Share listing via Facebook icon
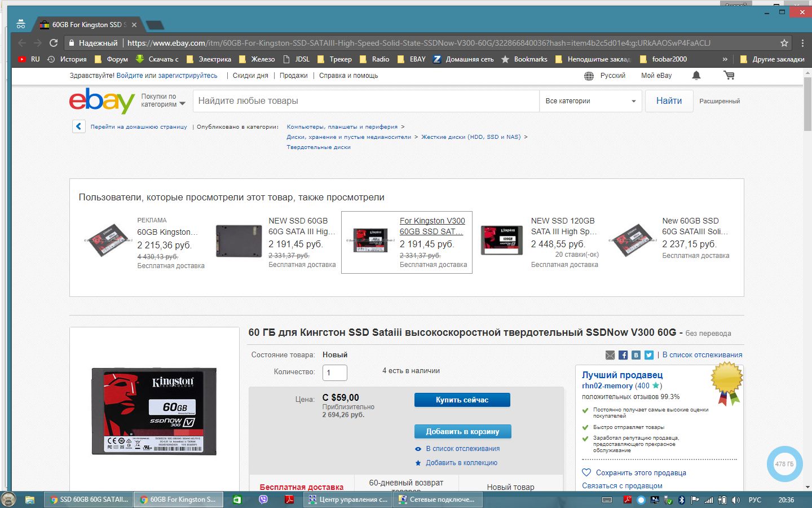 [623, 355]
